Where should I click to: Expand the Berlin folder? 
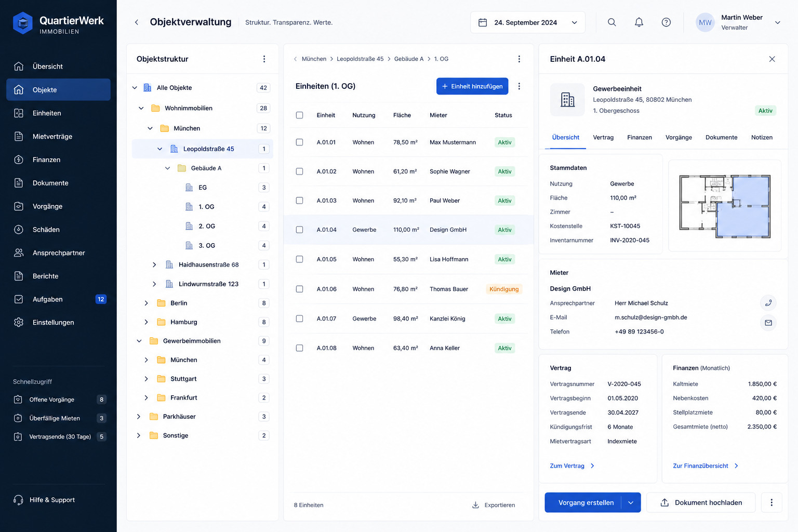[146, 303]
